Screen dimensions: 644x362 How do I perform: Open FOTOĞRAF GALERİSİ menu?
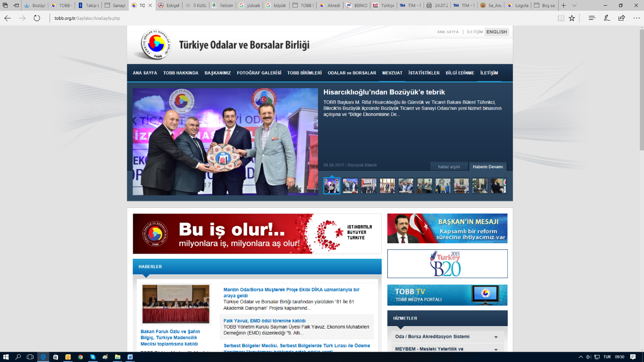[x=259, y=73]
